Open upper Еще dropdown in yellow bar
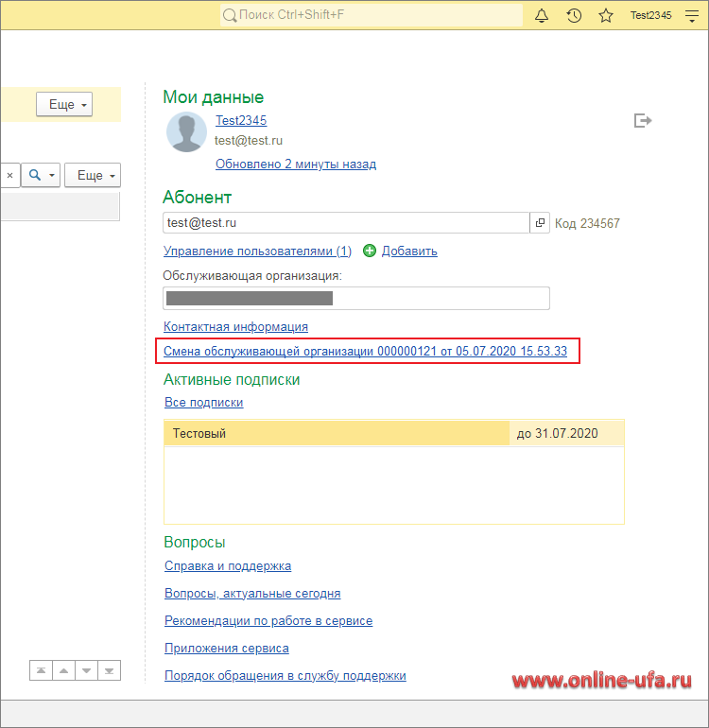Viewport: 709px width, 728px height. click(x=64, y=104)
